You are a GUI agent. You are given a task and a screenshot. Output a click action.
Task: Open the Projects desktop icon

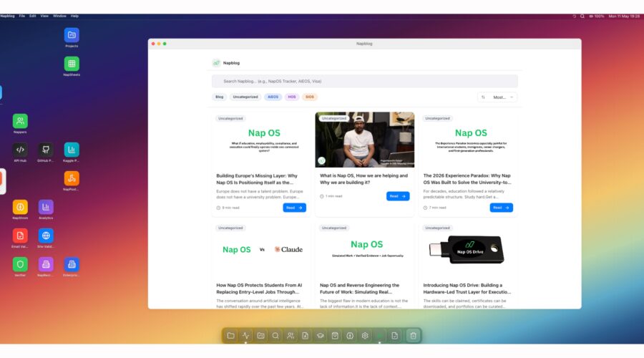point(72,35)
